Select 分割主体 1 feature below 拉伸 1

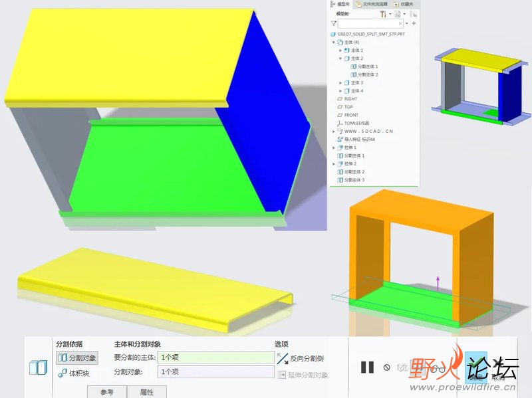point(351,155)
